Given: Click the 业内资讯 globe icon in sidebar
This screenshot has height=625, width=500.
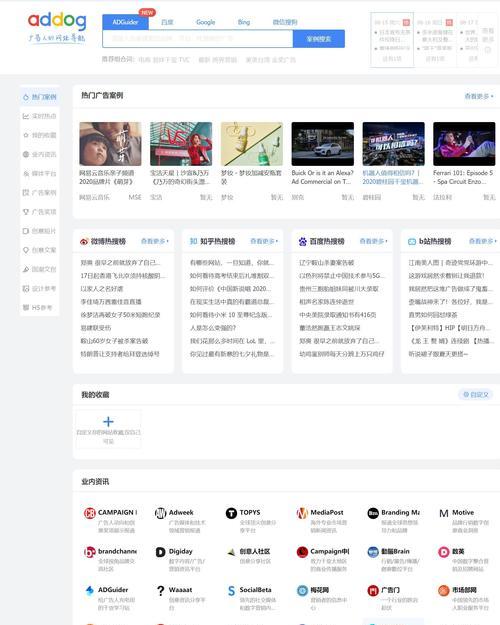Looking at the screenshot, I should 26,154.
